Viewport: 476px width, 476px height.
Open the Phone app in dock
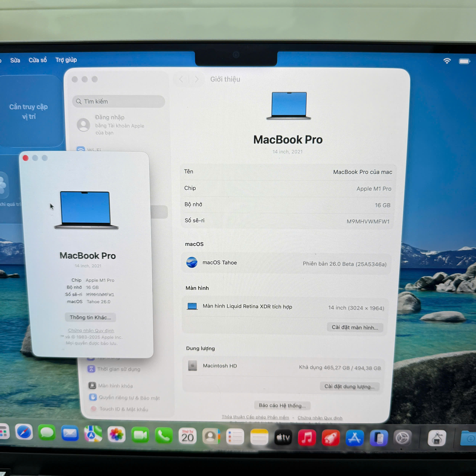click(x=164, y=436)
